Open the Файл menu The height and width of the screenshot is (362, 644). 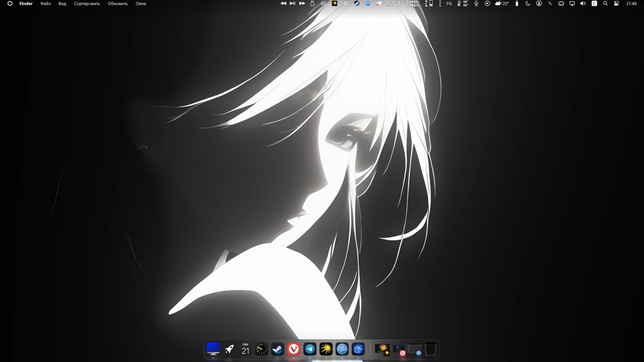click(46, 3)
